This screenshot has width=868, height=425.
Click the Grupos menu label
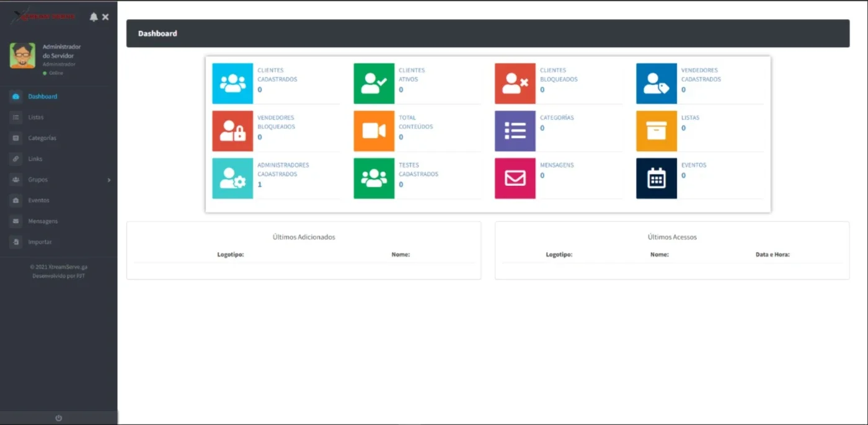click(x=38, y=180)
